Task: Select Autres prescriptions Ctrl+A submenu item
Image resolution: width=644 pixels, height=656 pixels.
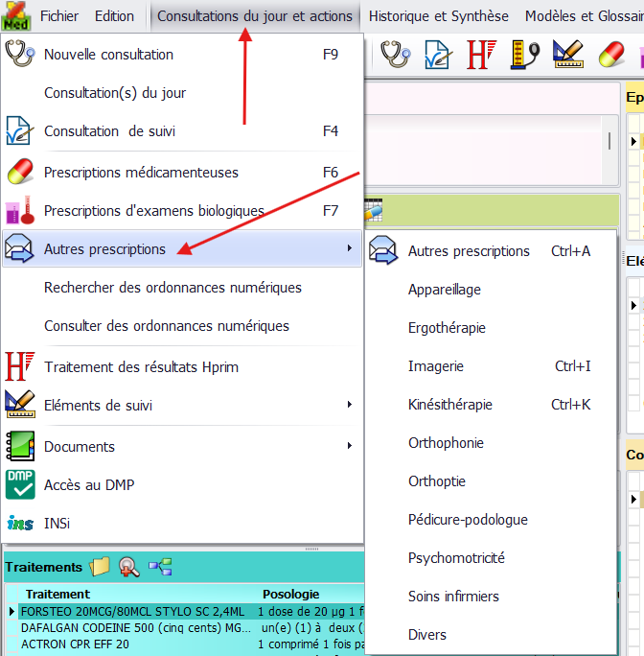Action: 491,251
